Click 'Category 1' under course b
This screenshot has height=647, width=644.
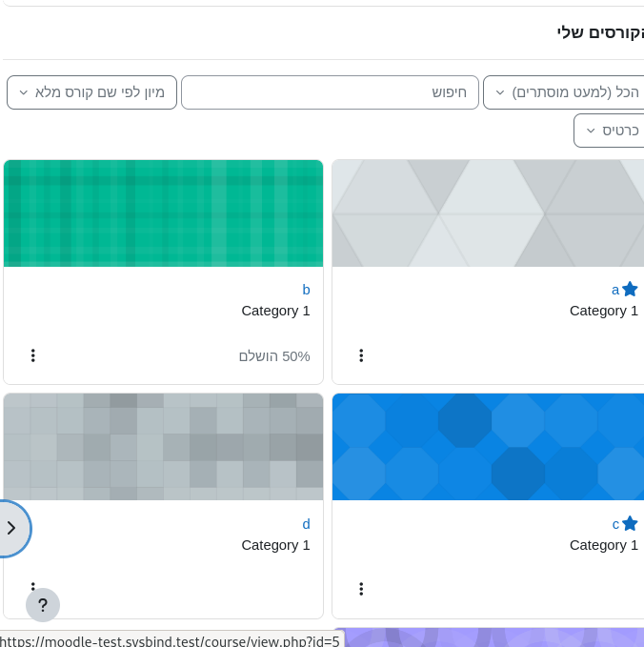tap(275, 311)
